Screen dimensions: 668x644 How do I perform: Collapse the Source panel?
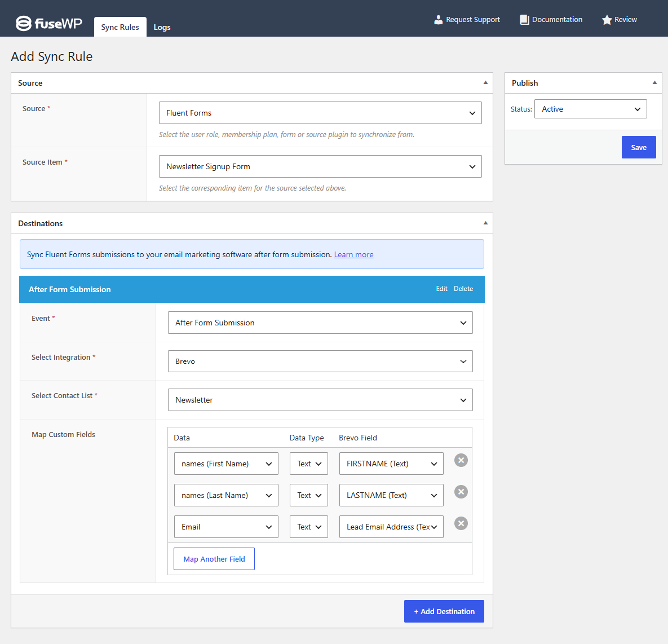485,83
